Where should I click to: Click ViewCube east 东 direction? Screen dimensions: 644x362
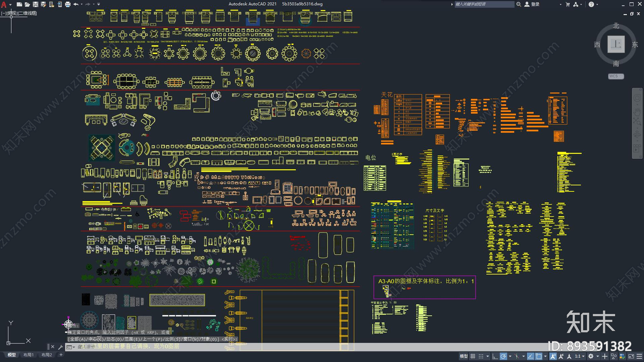(635, 45)
